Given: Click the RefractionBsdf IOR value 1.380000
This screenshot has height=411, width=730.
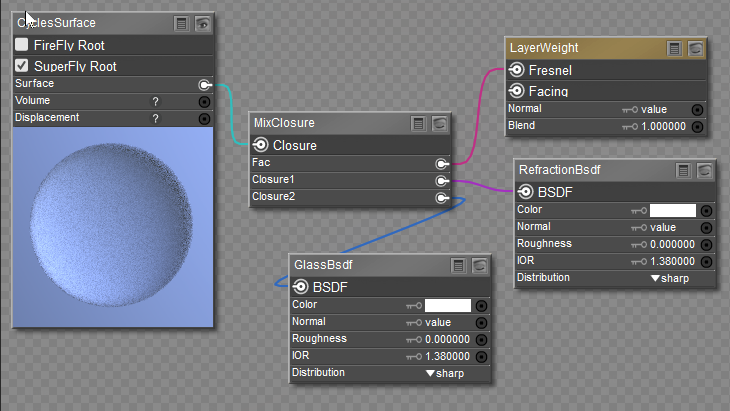Looking at the screenshot, I should tap(672, 261).
